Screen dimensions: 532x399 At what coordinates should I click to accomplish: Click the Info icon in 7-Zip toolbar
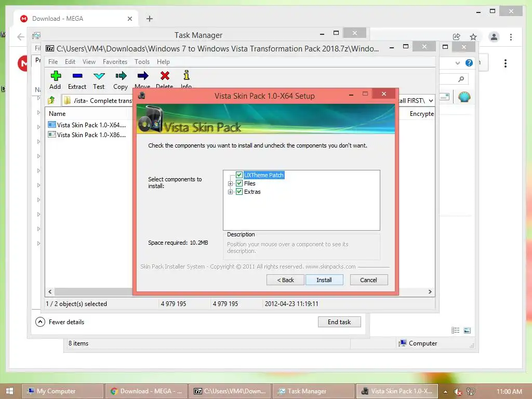[x=187, y=75]
